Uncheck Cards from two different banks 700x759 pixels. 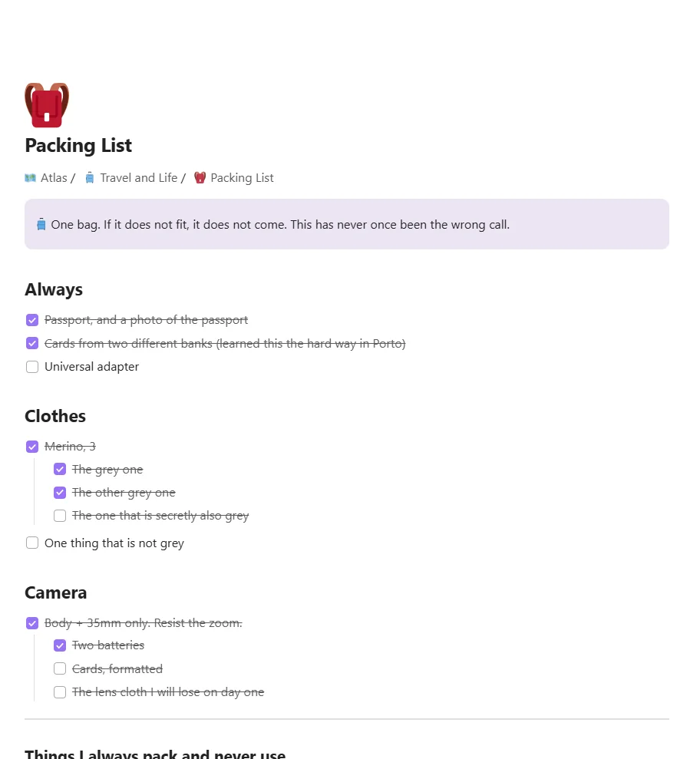[32, 343]
